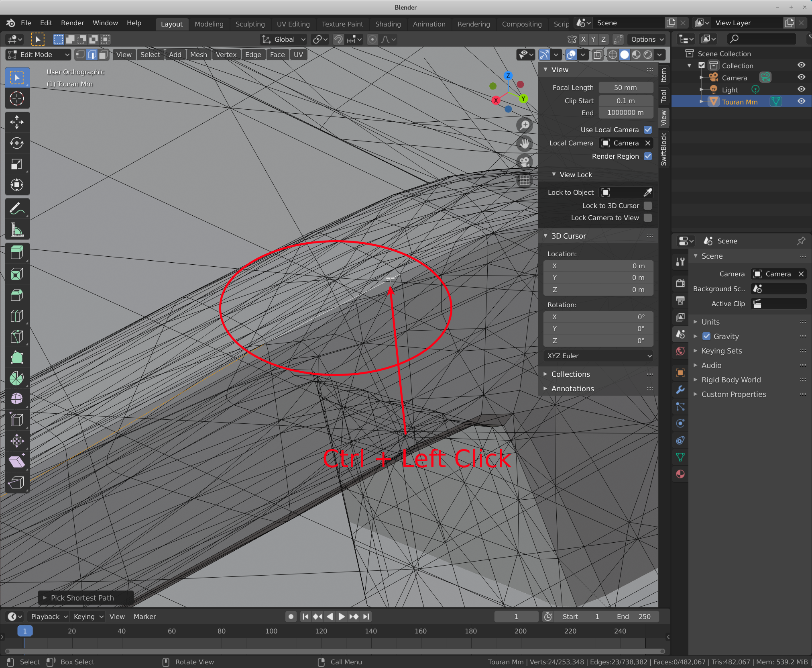812x668 pixels.
Task: Disable Use Local Camera checkbox
Action: coord(647,130)
